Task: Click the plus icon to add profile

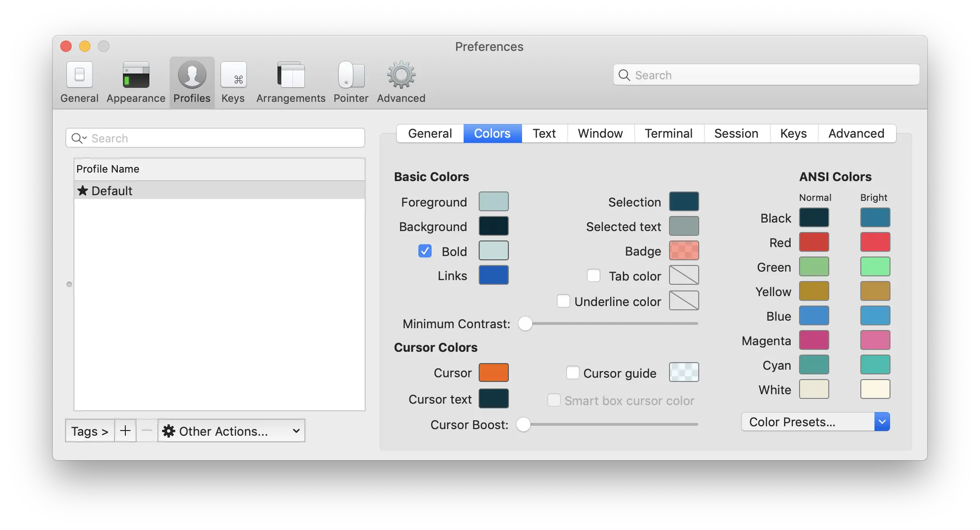Action: click(x=125, y=431)
